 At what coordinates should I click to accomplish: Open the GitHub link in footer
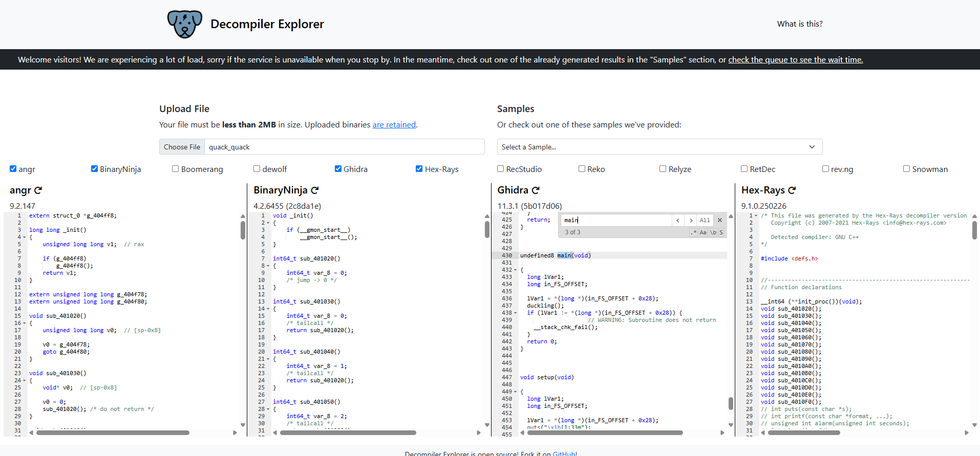[564, 453]
